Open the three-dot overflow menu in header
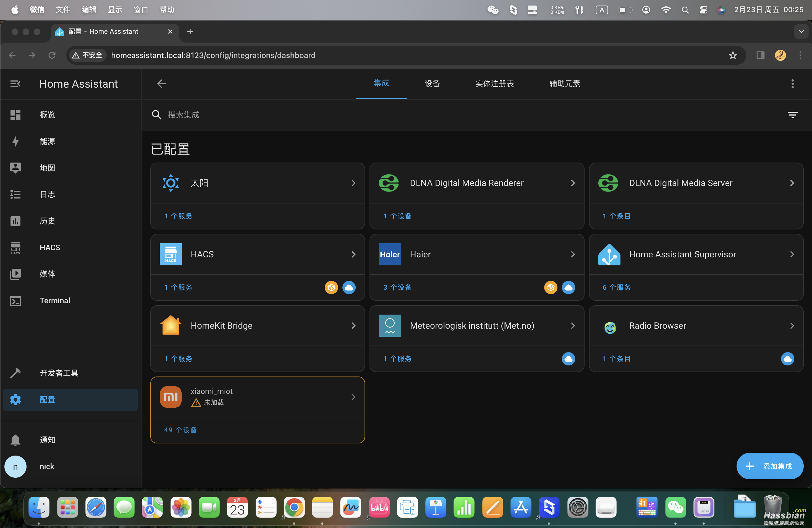 click(x=792, y=83)
